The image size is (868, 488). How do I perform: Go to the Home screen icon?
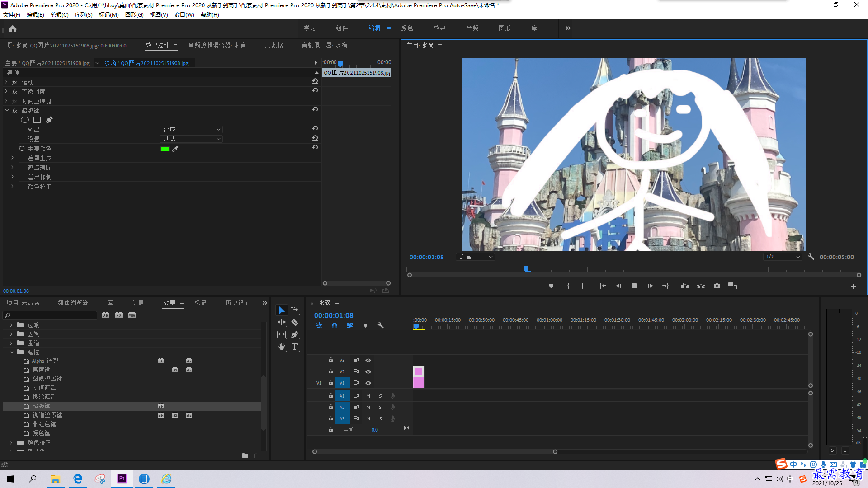coord(13,28)
